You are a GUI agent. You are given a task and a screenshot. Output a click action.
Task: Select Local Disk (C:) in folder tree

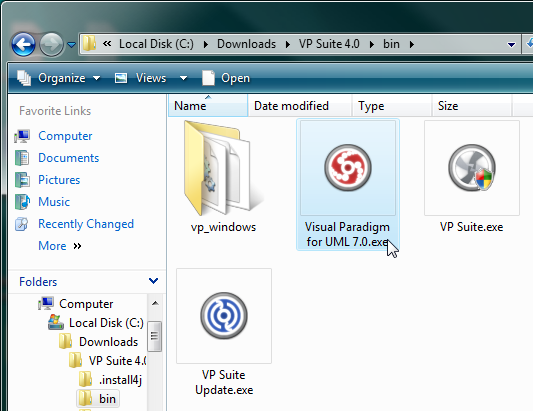coord(106,323)
